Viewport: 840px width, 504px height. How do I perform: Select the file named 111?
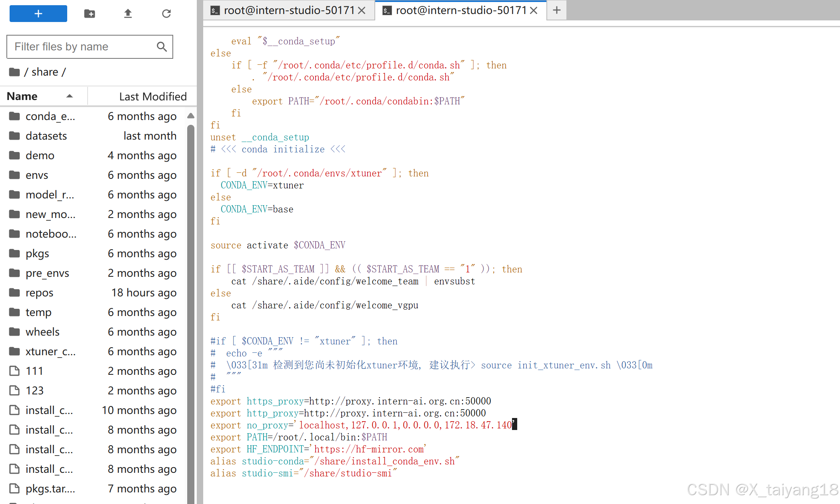[x=34, y=371]
